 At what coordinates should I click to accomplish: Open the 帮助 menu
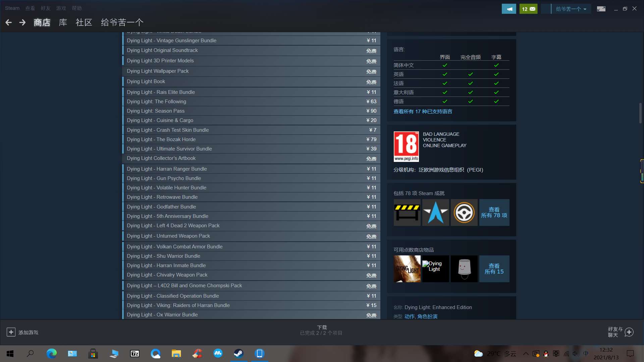click(x=77, y=8)
